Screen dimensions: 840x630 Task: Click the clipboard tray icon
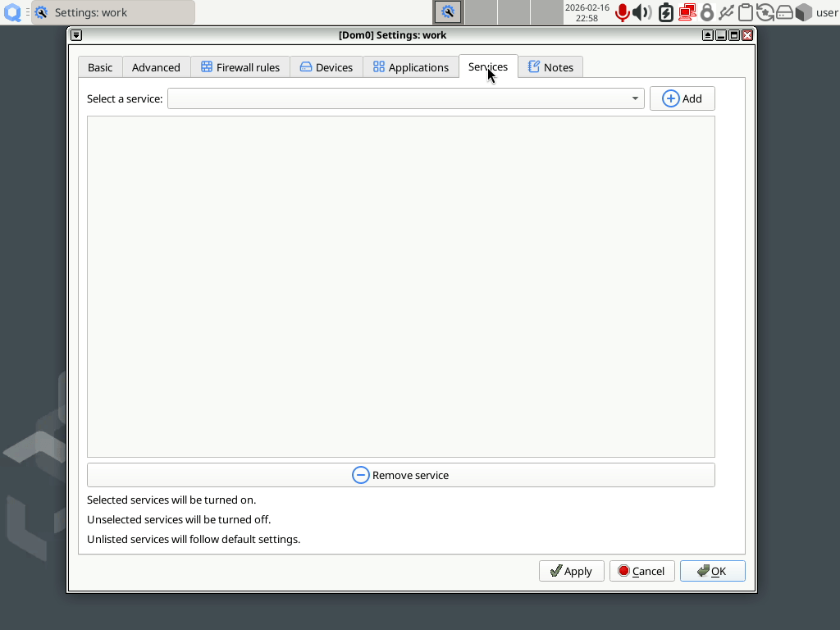point(745,12)
